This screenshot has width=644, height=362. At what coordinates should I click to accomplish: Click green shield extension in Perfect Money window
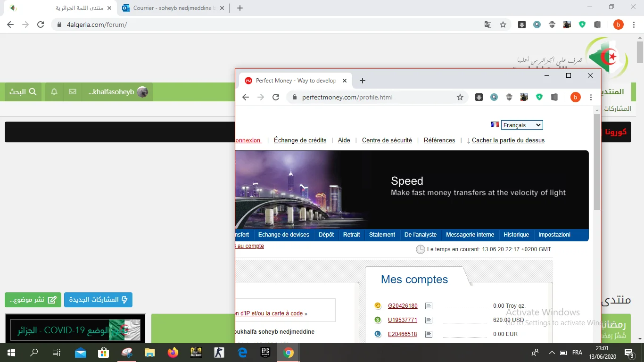(539, 97)
